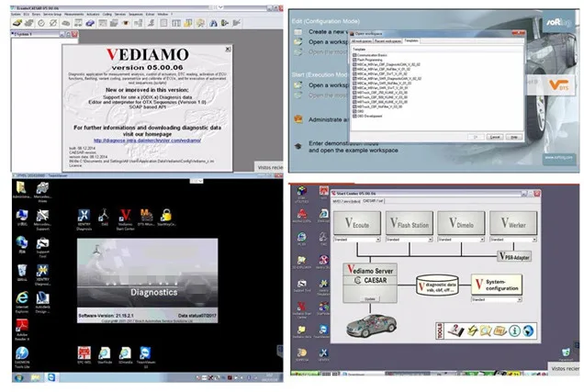Click the yellow lightning tool icon in Start Center
584x392 pixels.
[472, 330]
